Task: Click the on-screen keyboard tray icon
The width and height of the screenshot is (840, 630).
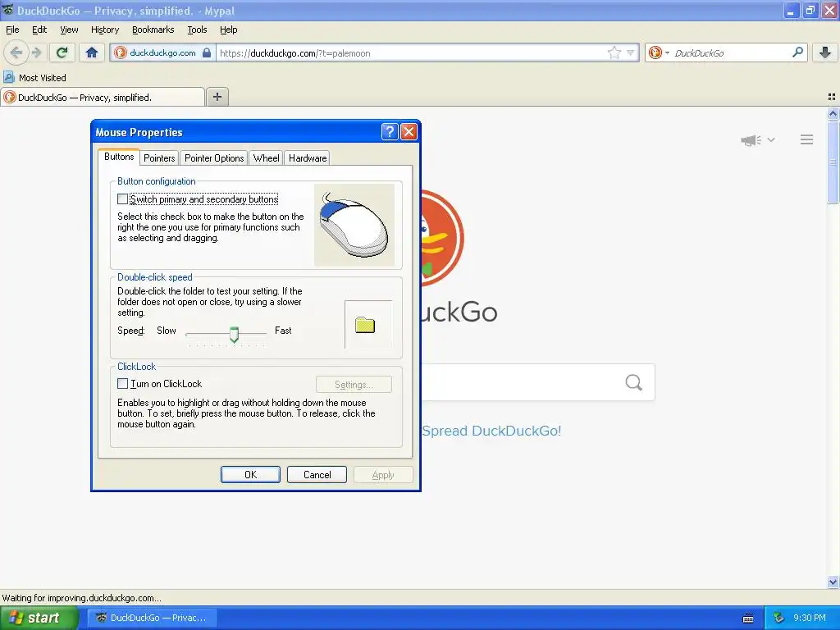Action: point(748,619)
